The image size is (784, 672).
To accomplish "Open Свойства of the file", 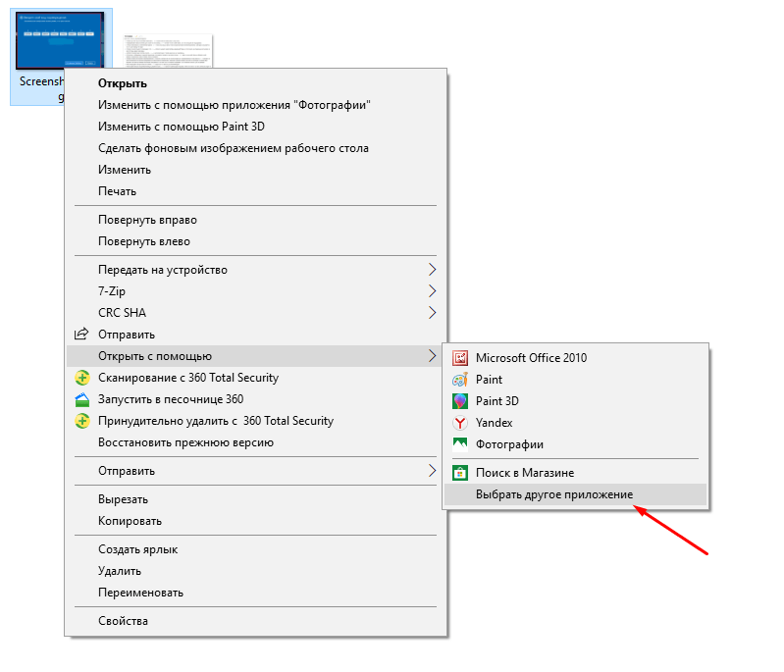I will coord(255,621).
